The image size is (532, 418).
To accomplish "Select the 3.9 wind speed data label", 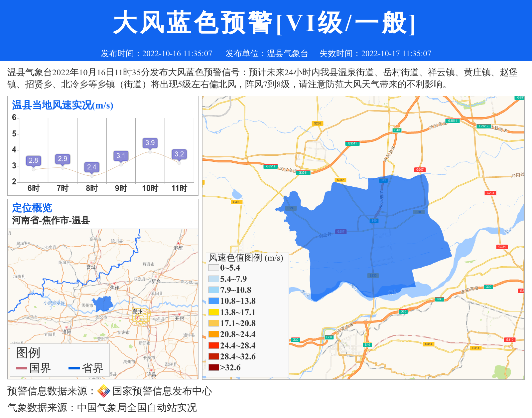I will click(150, 143).
